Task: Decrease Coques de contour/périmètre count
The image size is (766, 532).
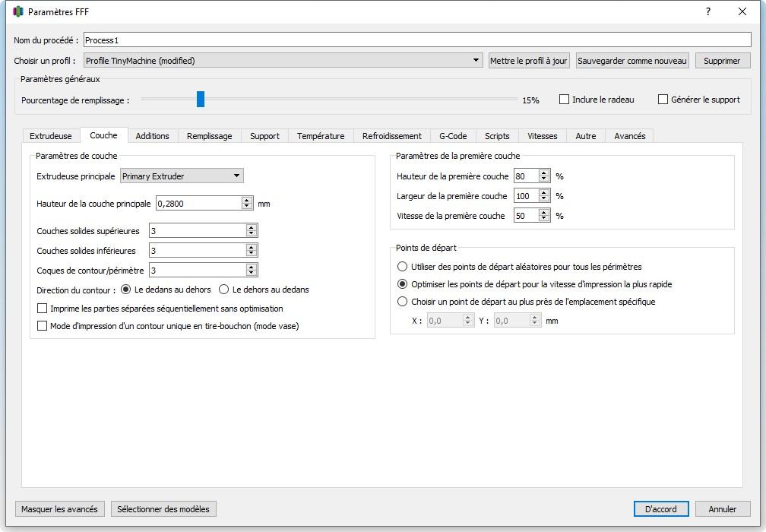Action: [251, 273]
